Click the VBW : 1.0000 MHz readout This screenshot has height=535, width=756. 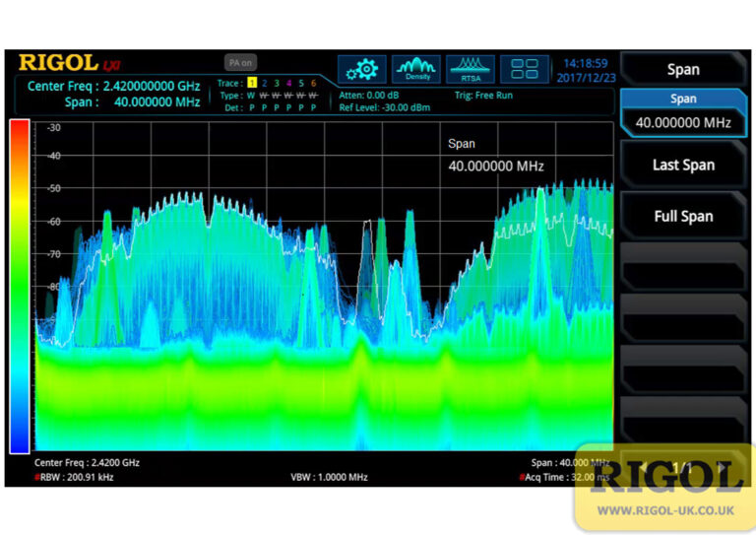click(x=330, y=477)
